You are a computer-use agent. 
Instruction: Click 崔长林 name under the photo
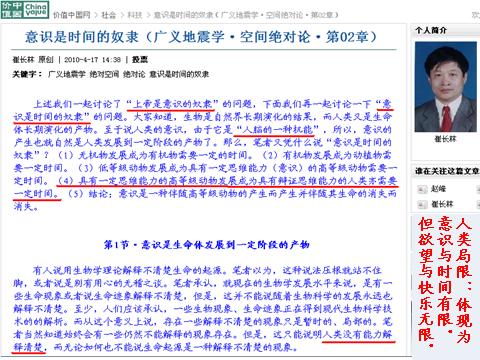tap(445, 138)
